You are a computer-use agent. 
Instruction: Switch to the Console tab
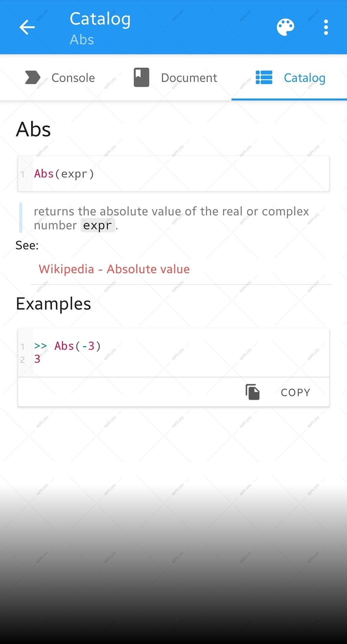tap(60, 78)
